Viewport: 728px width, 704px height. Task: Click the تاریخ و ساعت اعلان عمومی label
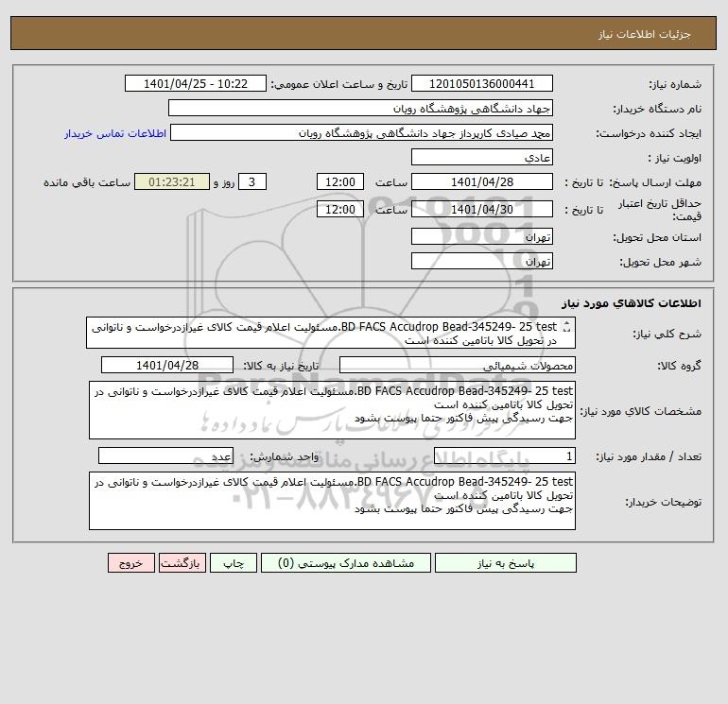338,84
